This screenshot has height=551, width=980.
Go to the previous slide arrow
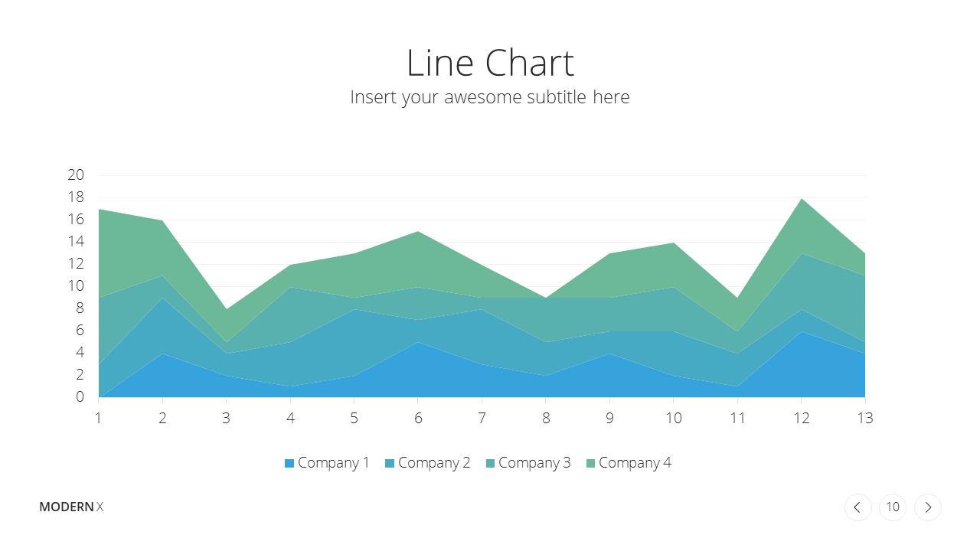(857, 507)
